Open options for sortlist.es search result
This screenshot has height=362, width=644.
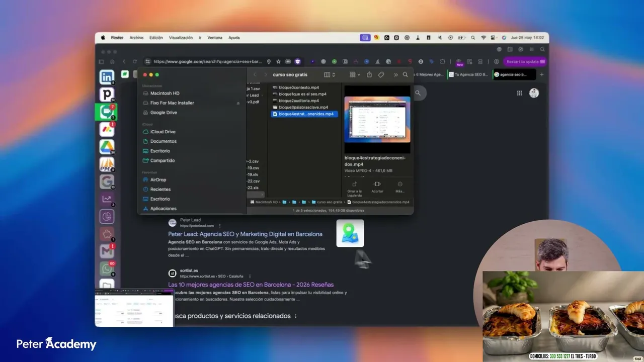click(x=250, y=276)
